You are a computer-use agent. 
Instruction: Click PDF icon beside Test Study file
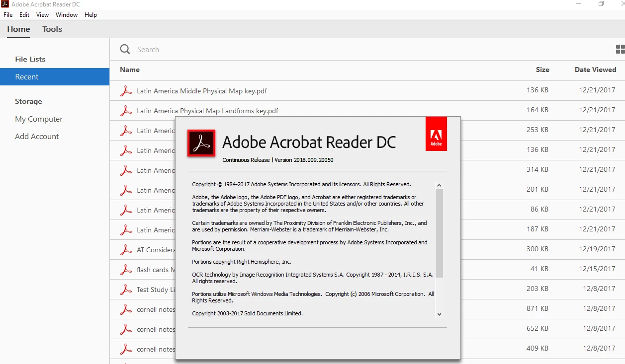126,290
